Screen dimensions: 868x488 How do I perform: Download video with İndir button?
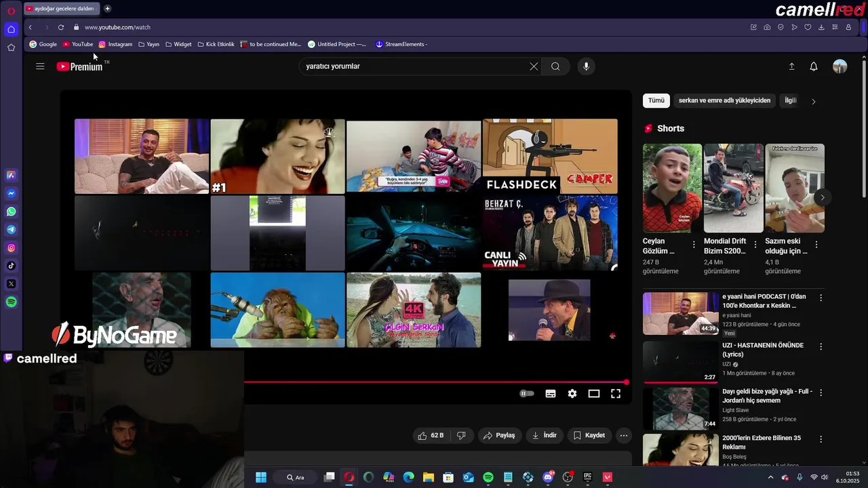[x=544, y=435]
